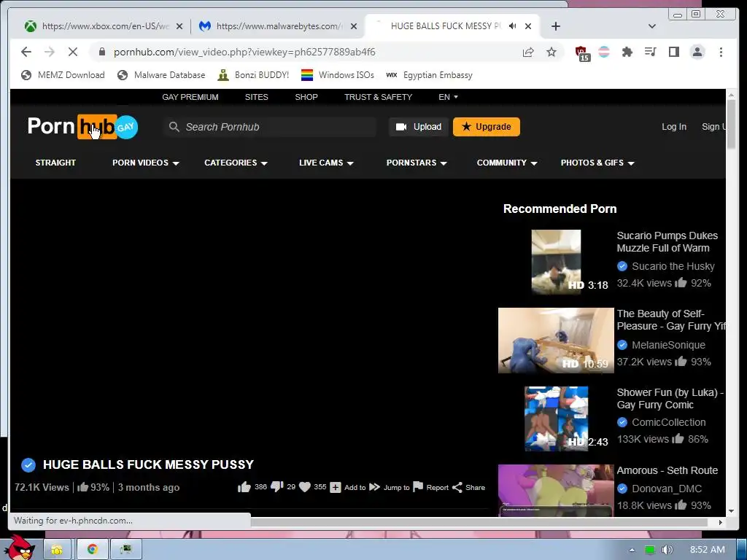
Task: Select the STRAIGHT navigation item
Action: pyautogui.click(x=55, y=163)
